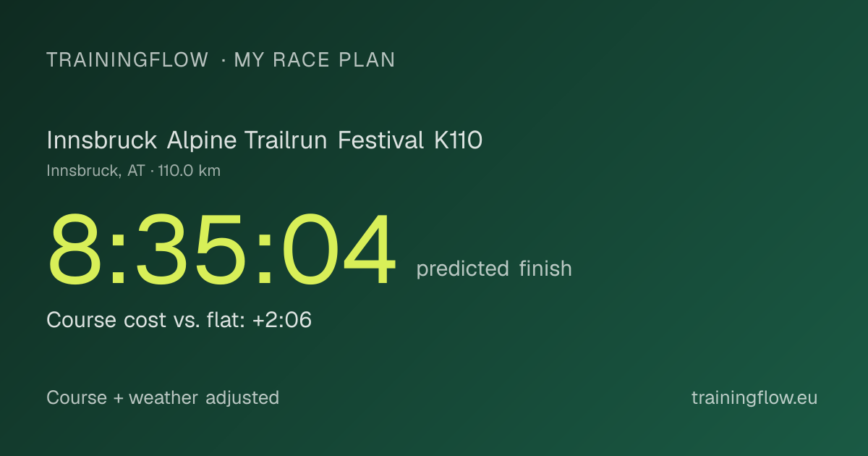The width and height of the screenshot is (868, 456).
Task: Open the trainingflow.eu link
Action: click(754, 397)
